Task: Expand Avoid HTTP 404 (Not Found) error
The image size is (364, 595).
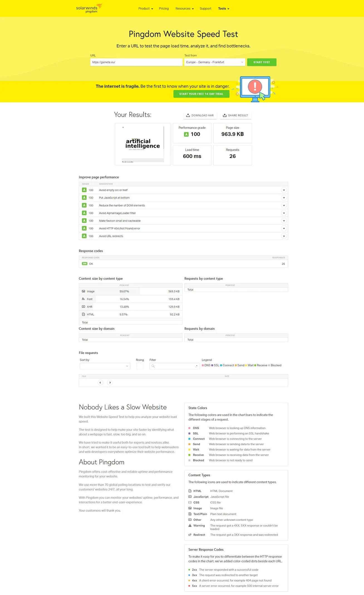Action: point(284,228)
